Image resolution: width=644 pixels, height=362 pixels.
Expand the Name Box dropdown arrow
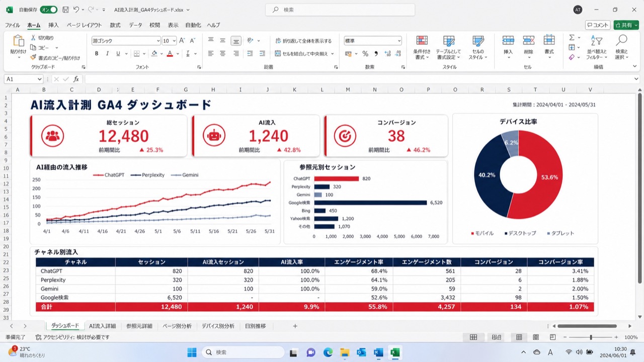[x=40, y=79]
